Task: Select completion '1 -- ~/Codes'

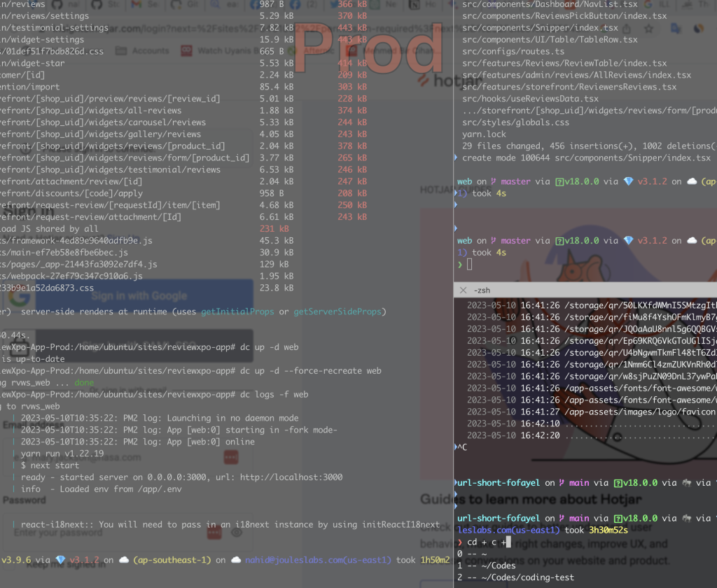Action: click(487, 566)
